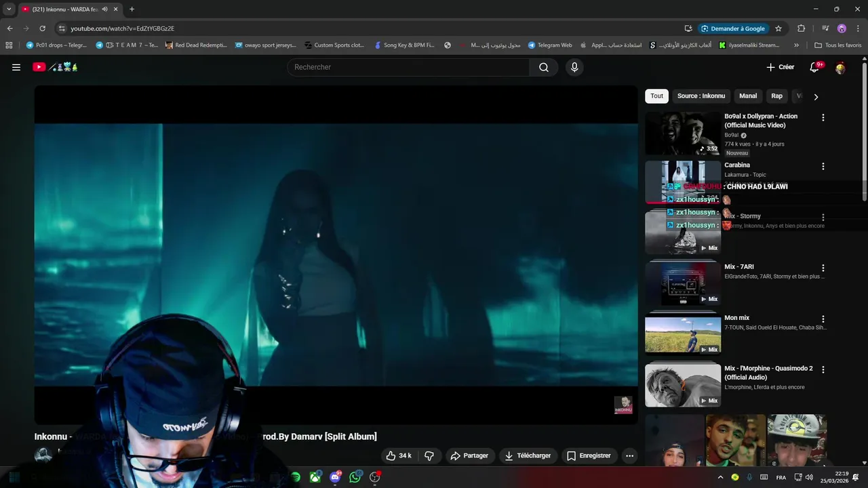Open Bo9al x Dollypran - Action thumbnail

coord(683,133)
